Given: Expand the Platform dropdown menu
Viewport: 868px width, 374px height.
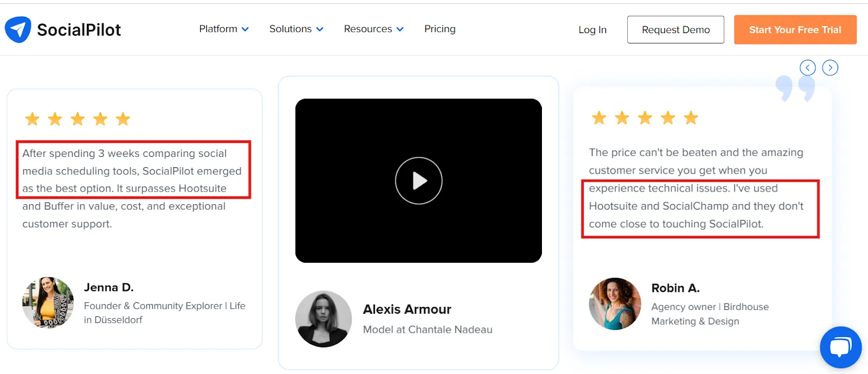Looking at the screenshot, I should 224,29.
